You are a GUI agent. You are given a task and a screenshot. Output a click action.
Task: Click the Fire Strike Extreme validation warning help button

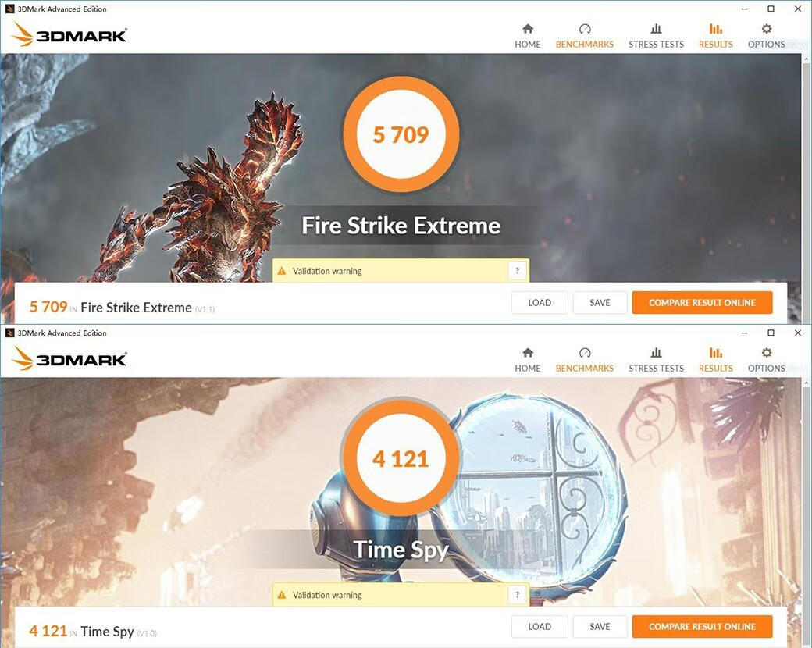point(517,270)
